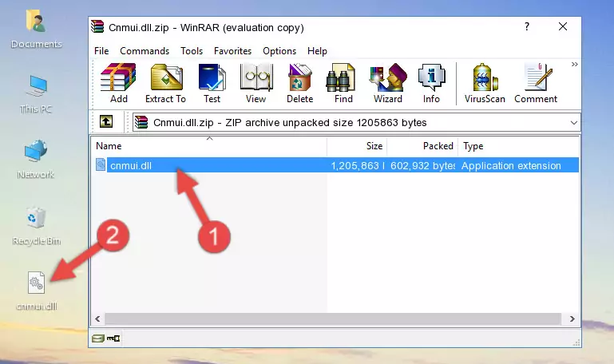The height and width of the screenshot is (364, 614).
Task: Click the Application extension type cell
Action: 511,166
